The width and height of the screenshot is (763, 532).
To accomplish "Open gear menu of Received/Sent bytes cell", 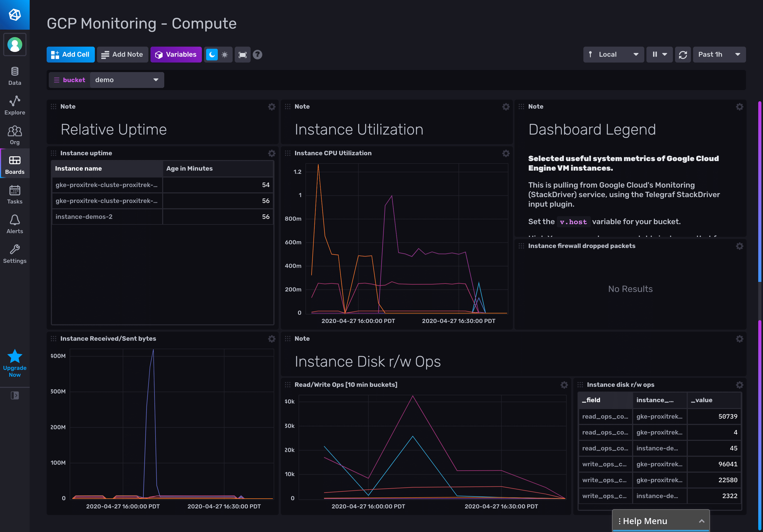I will click(272, 339).
